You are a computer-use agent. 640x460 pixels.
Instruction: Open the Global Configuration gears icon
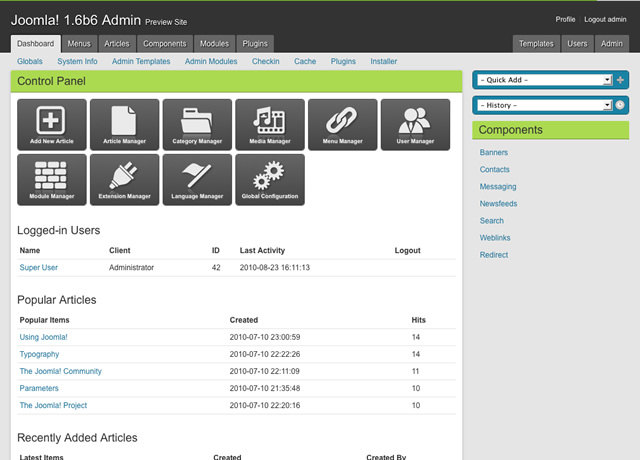click(x=270, y=180)
